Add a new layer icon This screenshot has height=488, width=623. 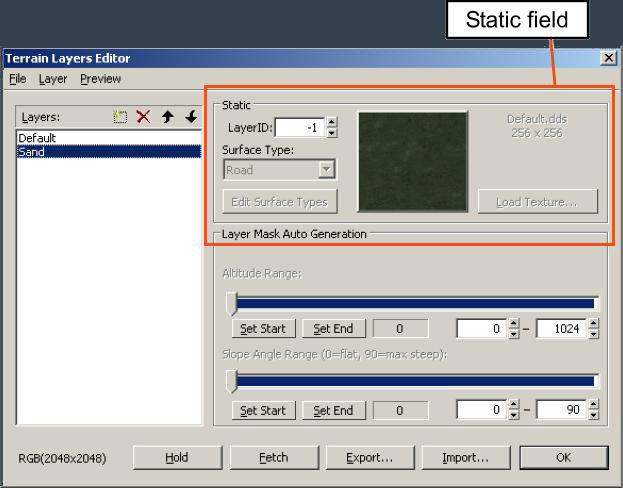click(x=120, y=117)
